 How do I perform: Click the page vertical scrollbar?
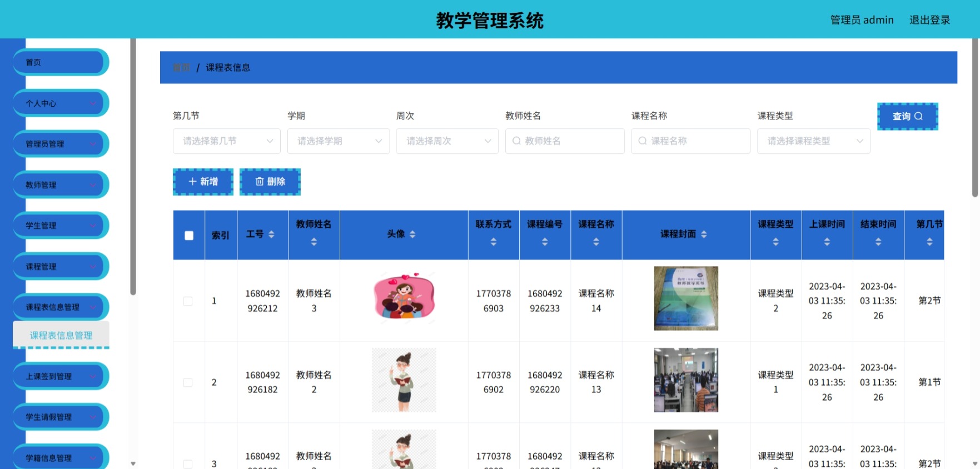click(975, 118)
